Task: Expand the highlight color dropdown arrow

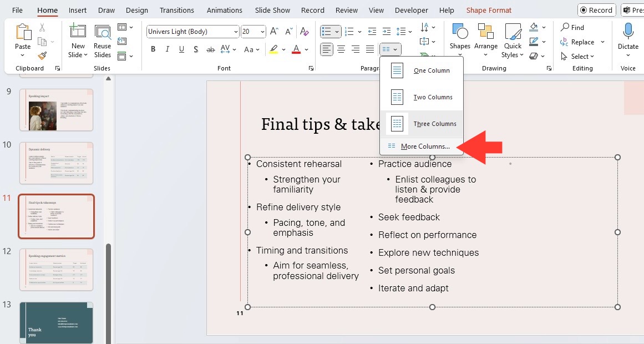Action: pyautogui.click(x=283, y=49)
